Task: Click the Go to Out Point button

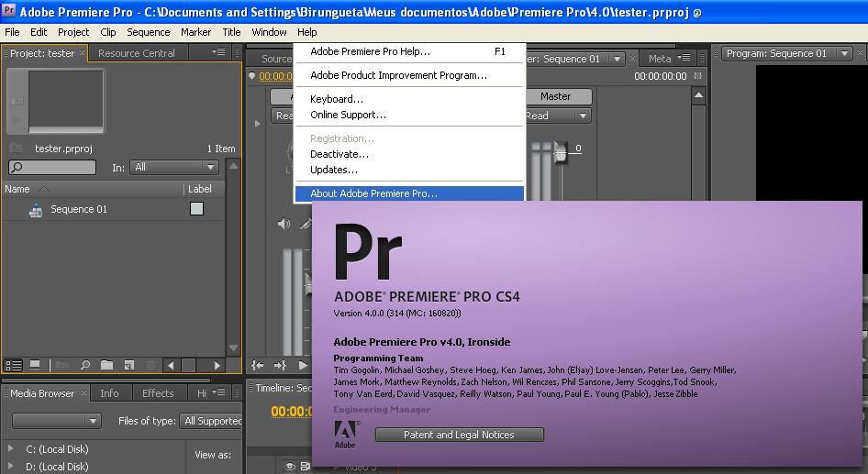Action: click(280, 365)
